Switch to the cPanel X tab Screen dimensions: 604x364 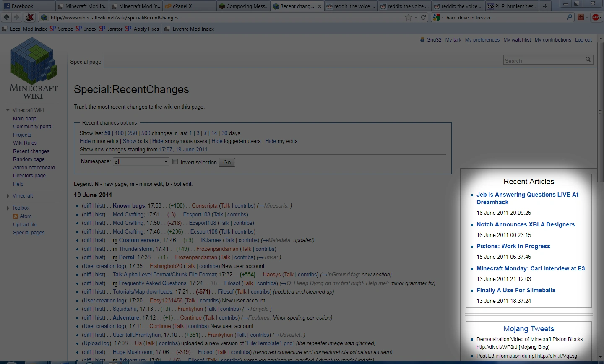pos(190,6)
